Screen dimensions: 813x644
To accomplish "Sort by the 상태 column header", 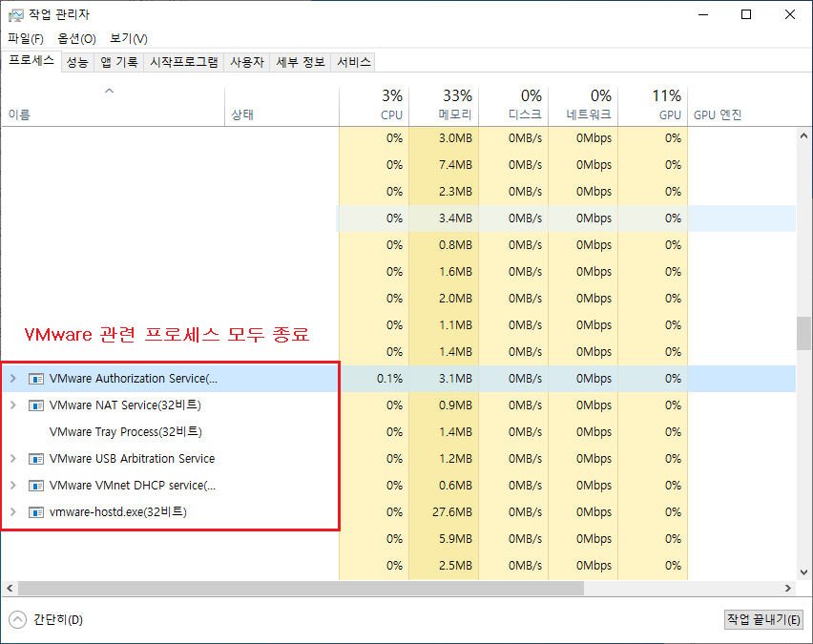I will coord(282,106).
